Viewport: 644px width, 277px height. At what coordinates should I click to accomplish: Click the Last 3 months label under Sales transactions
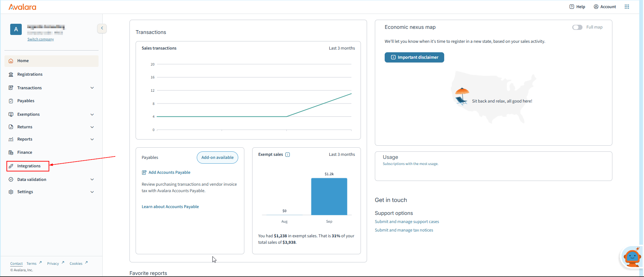click(x=342, y=48)
